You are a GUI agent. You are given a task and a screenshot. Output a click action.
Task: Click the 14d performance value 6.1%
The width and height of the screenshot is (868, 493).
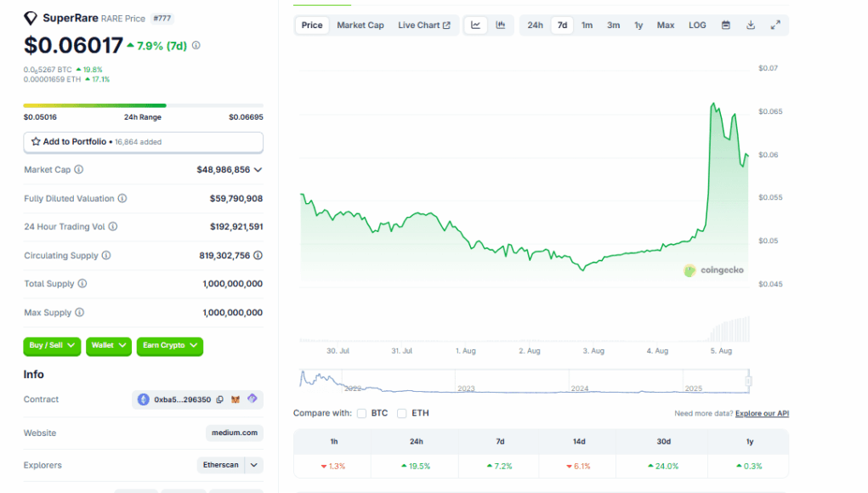[x=579, y=467]
